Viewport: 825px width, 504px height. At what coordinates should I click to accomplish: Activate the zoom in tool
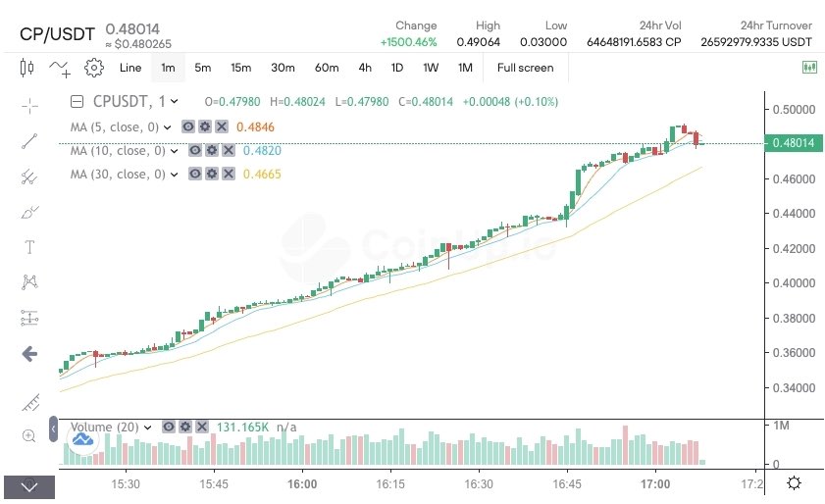28,435
